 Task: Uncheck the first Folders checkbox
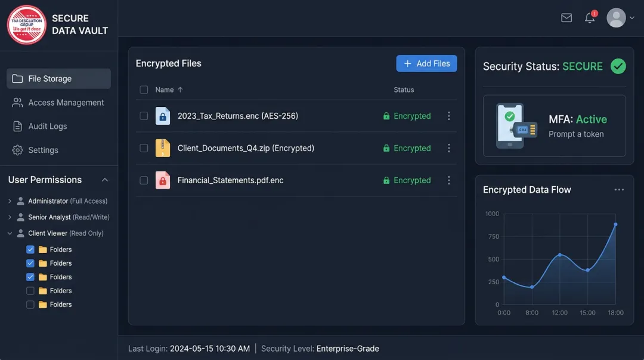pyautogui.click(x=30, y=250)
